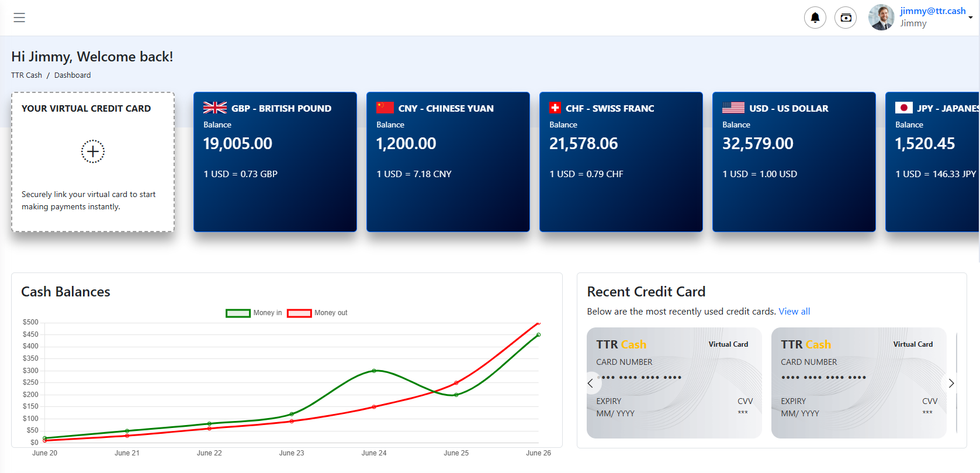Click the Money in June 26 data point

(x=538, y=335)
